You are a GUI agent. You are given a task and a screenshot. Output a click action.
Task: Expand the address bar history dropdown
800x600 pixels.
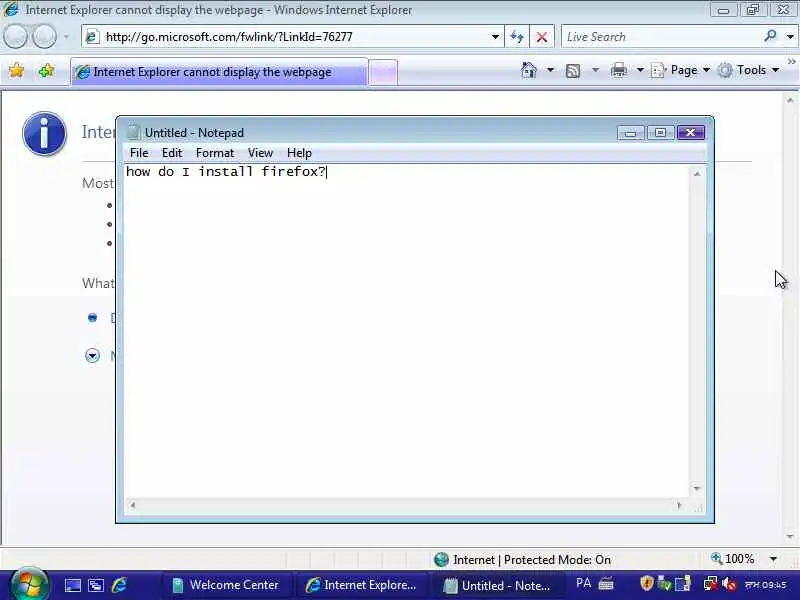click(495, 37)
